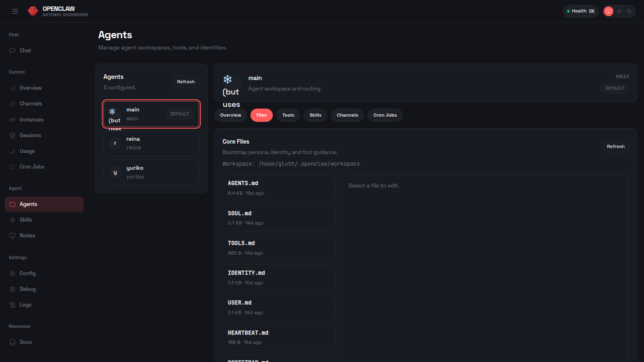Open Sessions from the Control section

tap(30, 135)
